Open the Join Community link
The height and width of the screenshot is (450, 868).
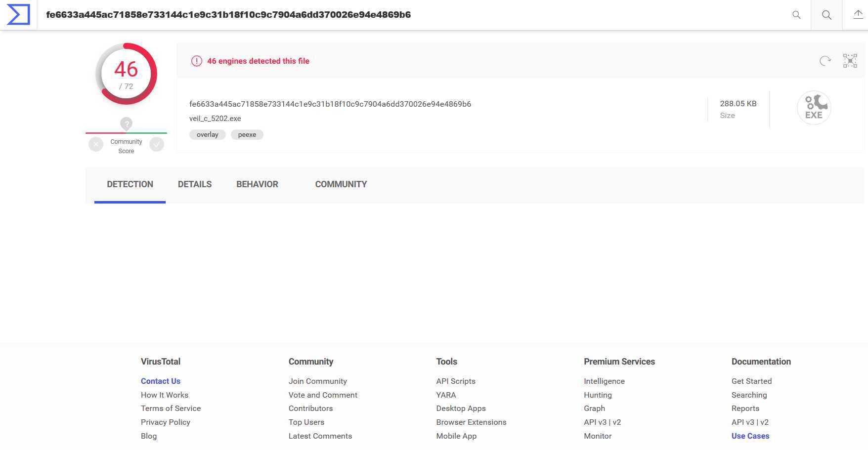[x=318, y=381]
